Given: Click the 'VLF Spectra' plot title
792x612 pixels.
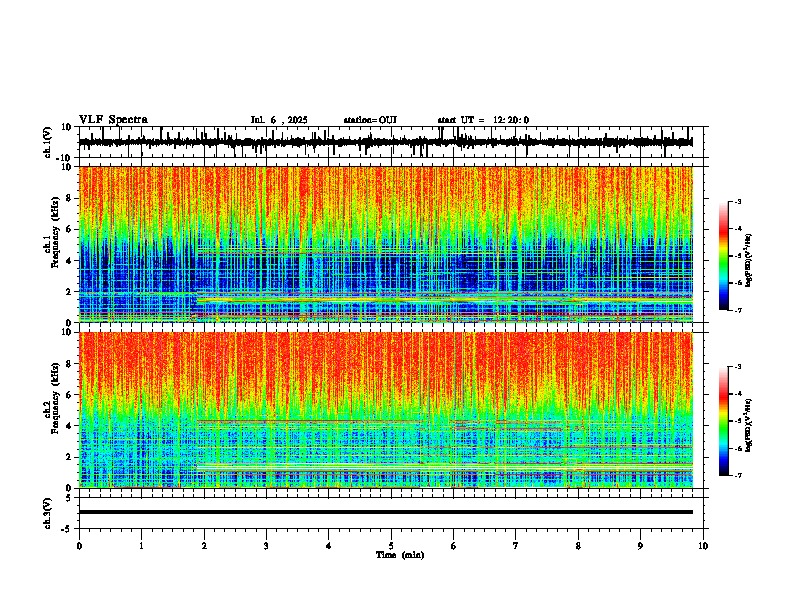Looking at the screenshot, I should 113,120.
